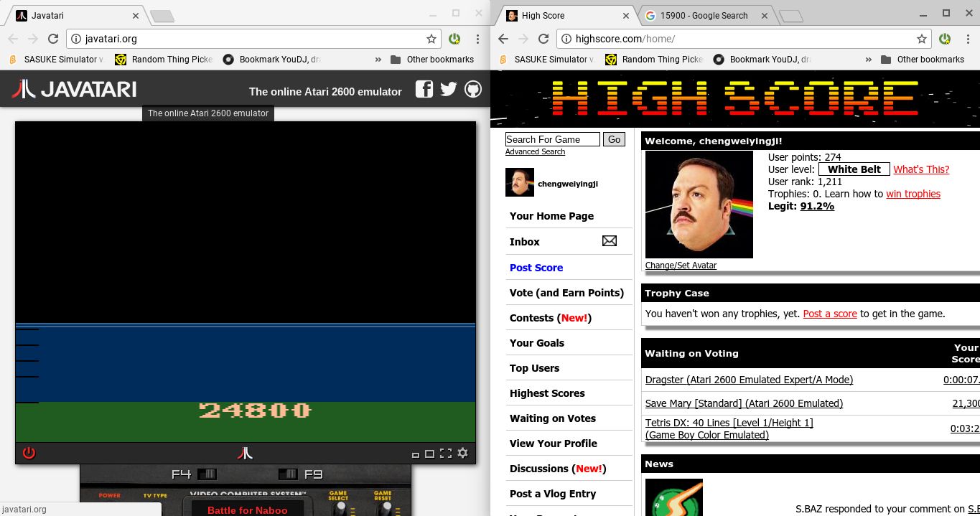The image size is (980, 516).
Task: Star the highscore.com page as bookmark
Action: point(921,39)
